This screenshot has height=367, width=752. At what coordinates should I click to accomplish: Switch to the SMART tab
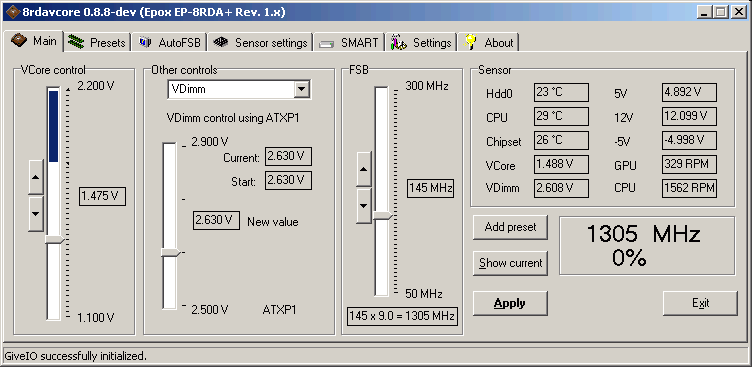[x=350, y=42]
